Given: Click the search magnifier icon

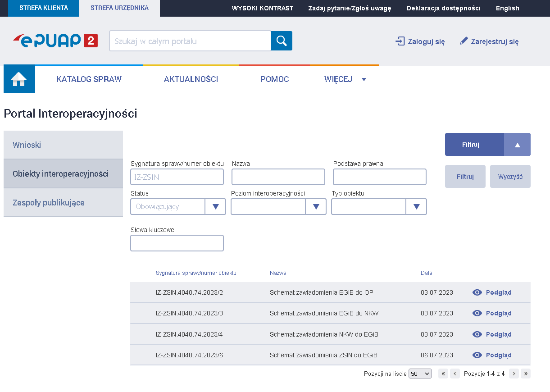Looking at the screenshot, I should [282, 41].
